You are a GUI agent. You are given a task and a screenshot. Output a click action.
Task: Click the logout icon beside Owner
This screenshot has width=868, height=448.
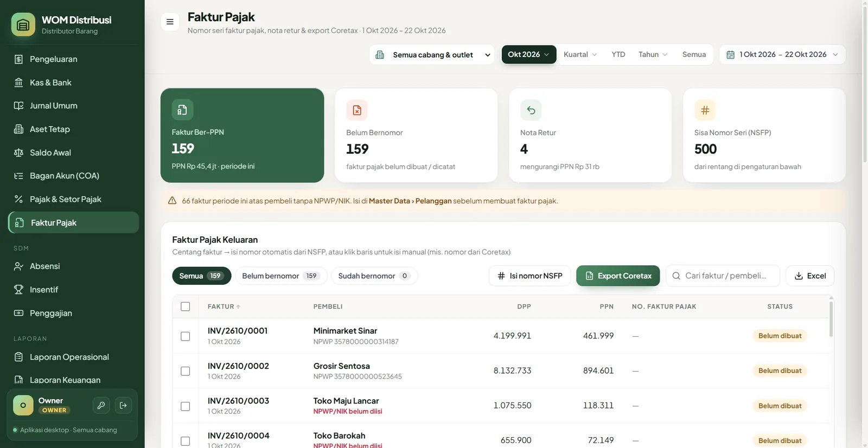(x=123, y=405)
